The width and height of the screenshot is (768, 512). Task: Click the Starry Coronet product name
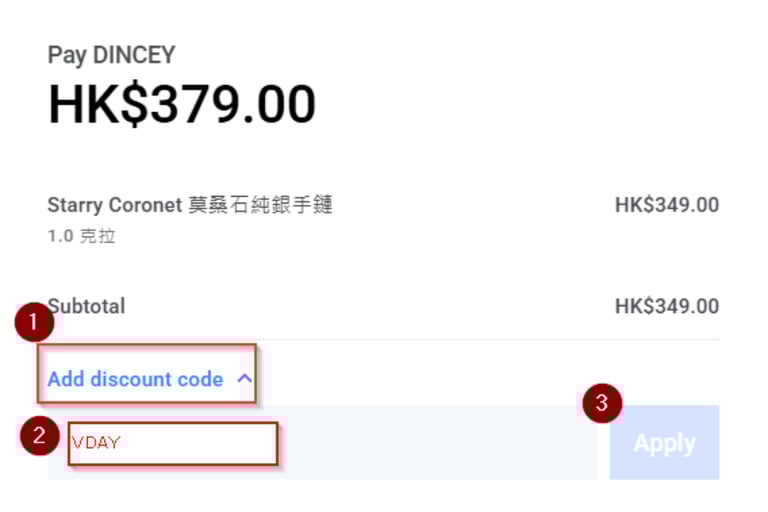pos(115,205)
